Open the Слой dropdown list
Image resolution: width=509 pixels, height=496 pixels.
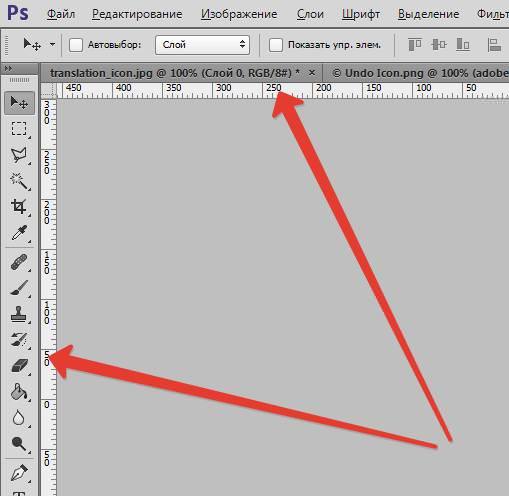[x=202, y=45]
